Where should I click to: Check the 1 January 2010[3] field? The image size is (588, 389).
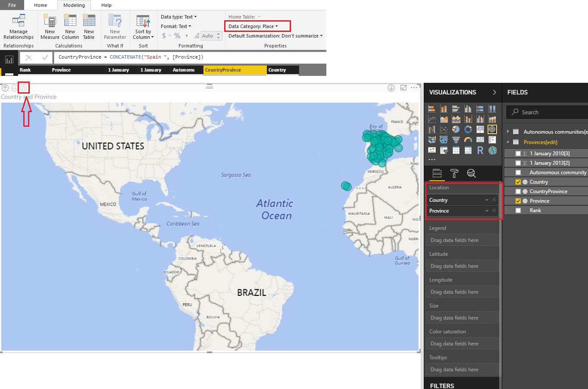pyautogui.click(x=518, y=154)
